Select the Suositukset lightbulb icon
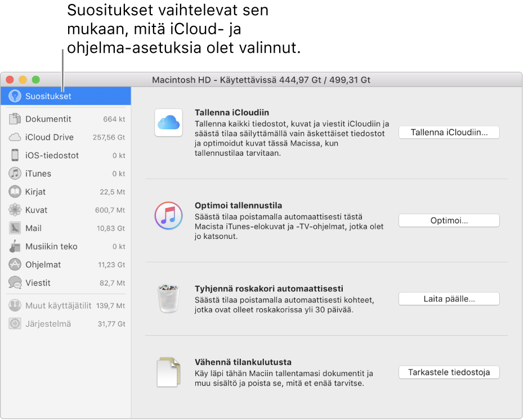 15,96
